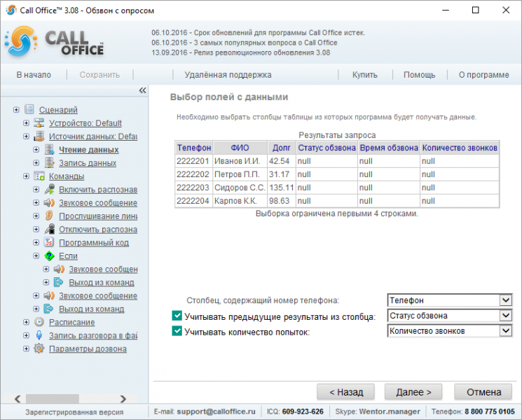Click the Запись данных icon

(x=49, y=162)
